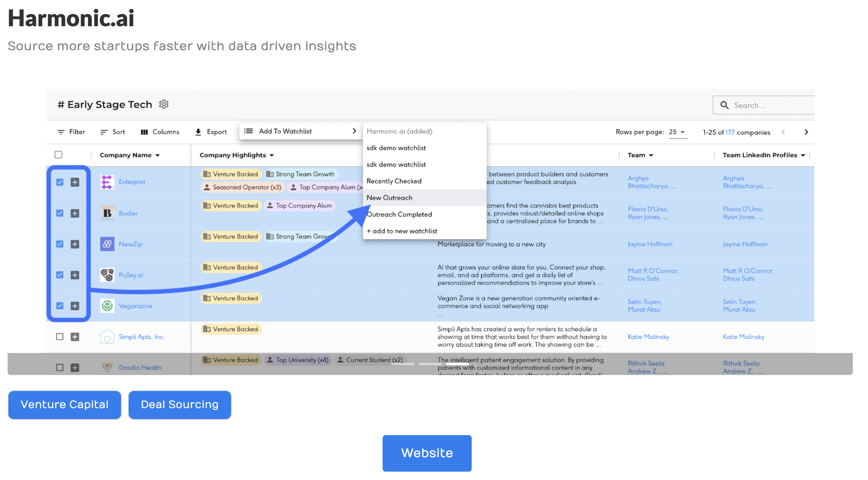Click plus icon in Simpli Apts row
The width and height of the screenshot is (868, 480).
pos(75,337)
